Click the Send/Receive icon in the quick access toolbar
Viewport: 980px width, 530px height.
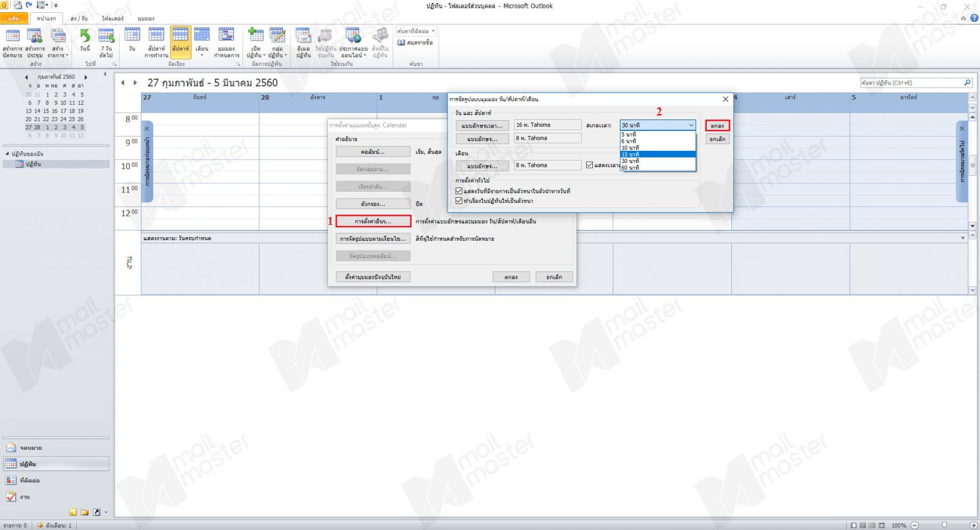(x=18, y=6)
